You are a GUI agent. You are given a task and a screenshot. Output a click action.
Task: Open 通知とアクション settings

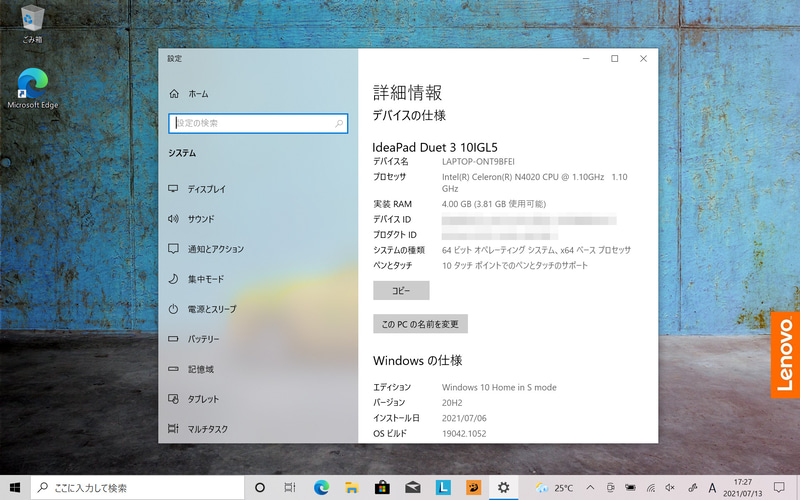point(206,249)
